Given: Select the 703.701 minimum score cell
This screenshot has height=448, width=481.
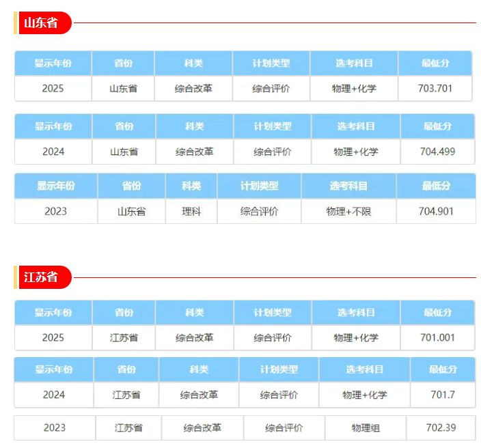Looking at the screenshot, I should tap(435, 88).
